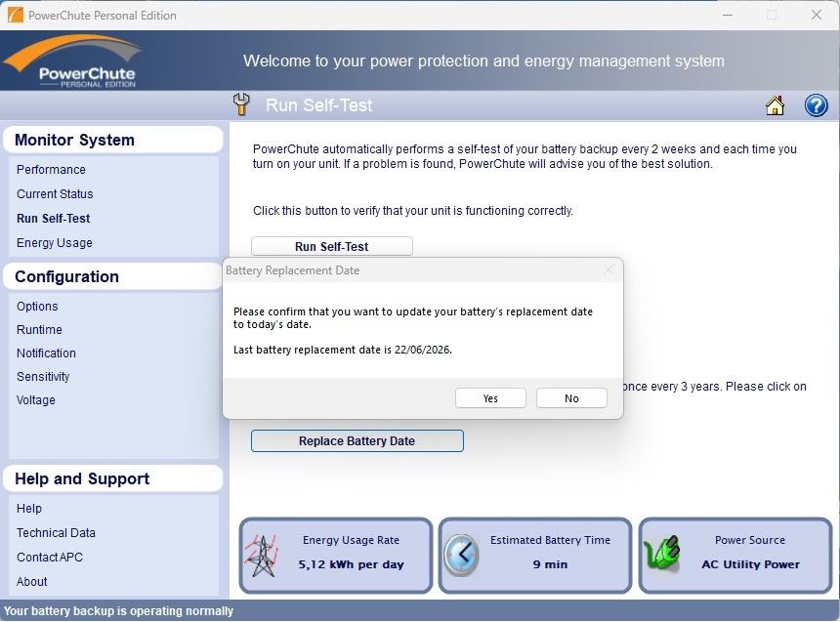The height and width of the screenshot is (622, 840).
Task: Open Energy Usage page
Action: tap(54, 243)
